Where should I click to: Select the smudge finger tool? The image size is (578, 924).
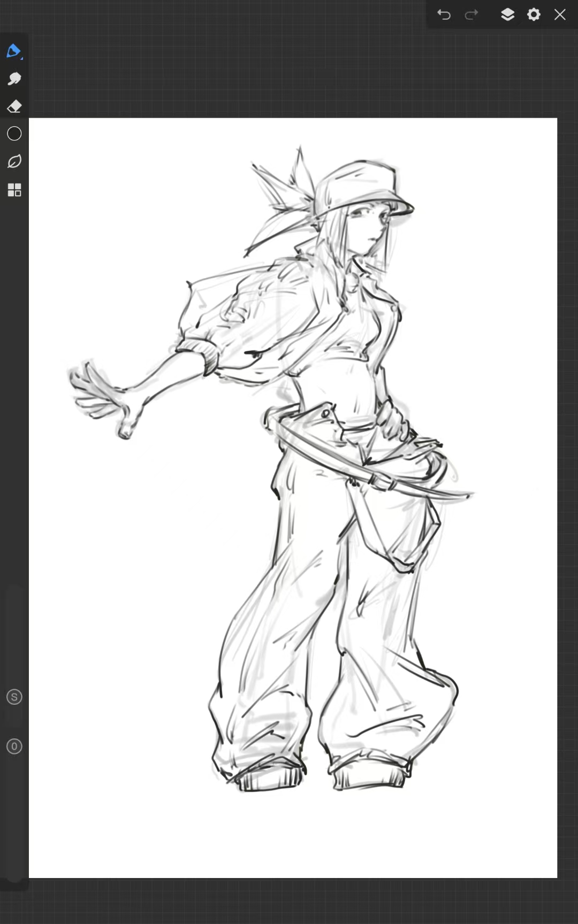click(x=14, y=79)
